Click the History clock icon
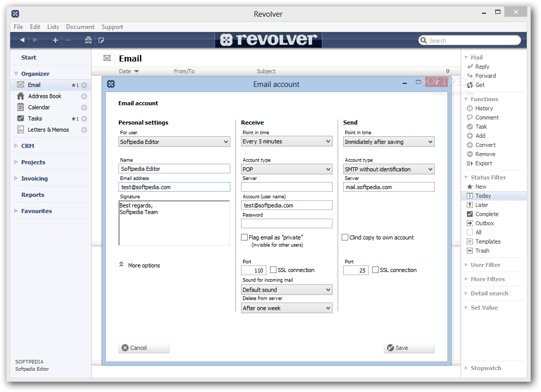This screenshot has height=392, width=541. [x=470, y=108]
